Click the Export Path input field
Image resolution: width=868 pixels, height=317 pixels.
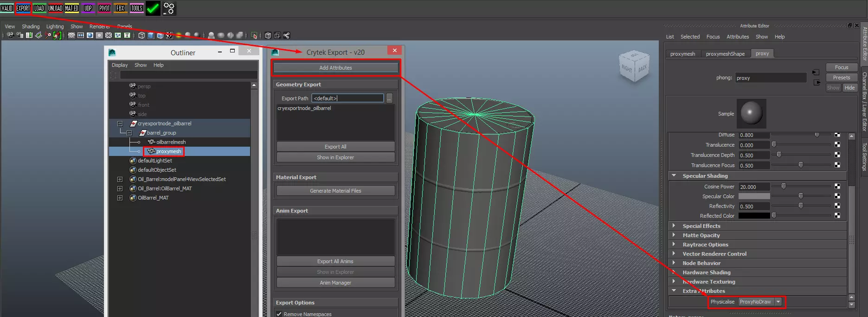(347, 98)
